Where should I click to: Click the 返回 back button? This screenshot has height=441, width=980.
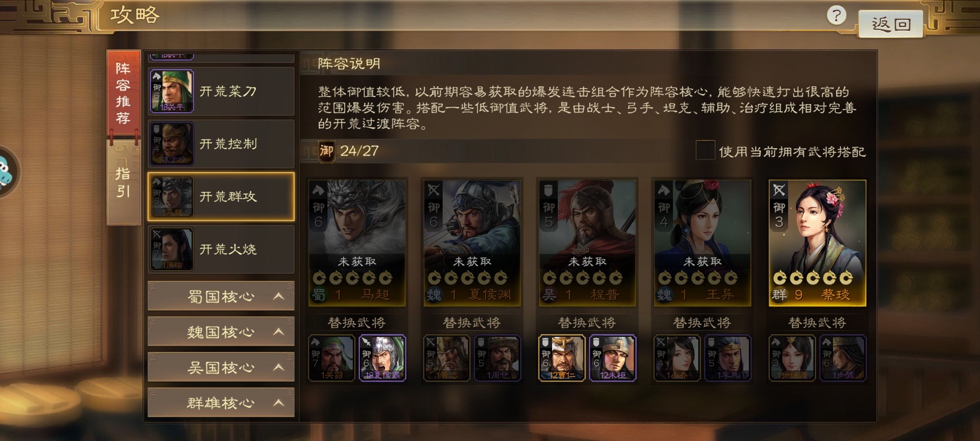[891, 24]
